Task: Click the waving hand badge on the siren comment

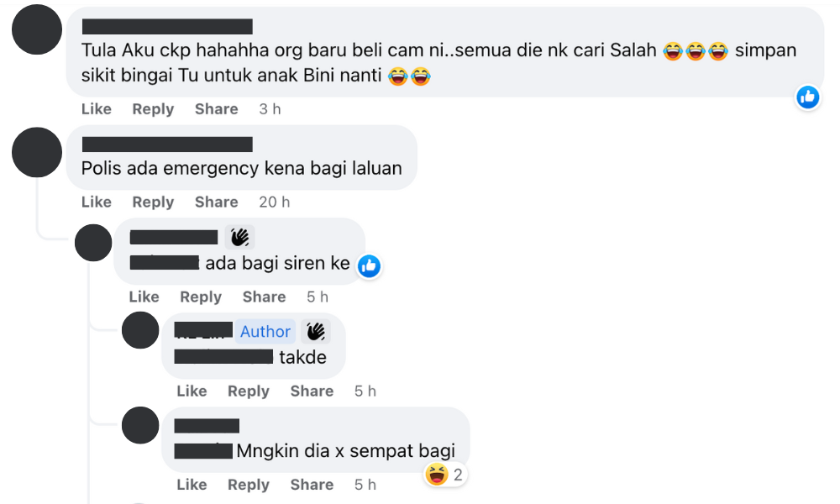Action: tap(239, 237)
